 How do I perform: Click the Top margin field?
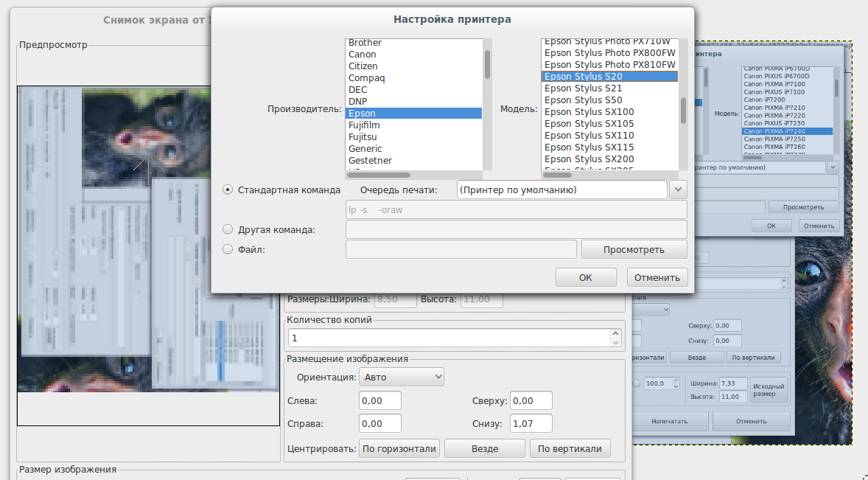coord(531,401)
